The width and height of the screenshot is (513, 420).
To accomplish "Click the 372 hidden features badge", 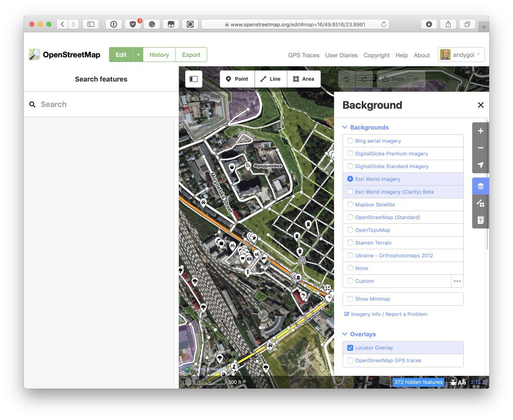I will [418, 382].
